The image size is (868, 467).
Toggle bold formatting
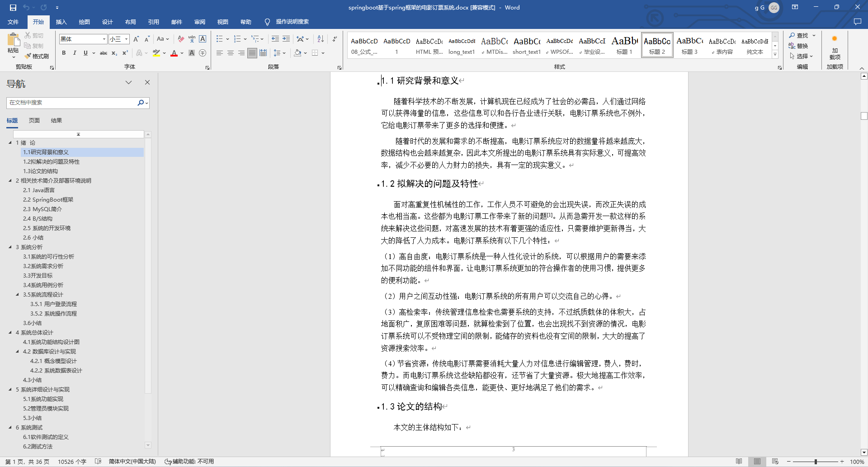tap(64, 53)
